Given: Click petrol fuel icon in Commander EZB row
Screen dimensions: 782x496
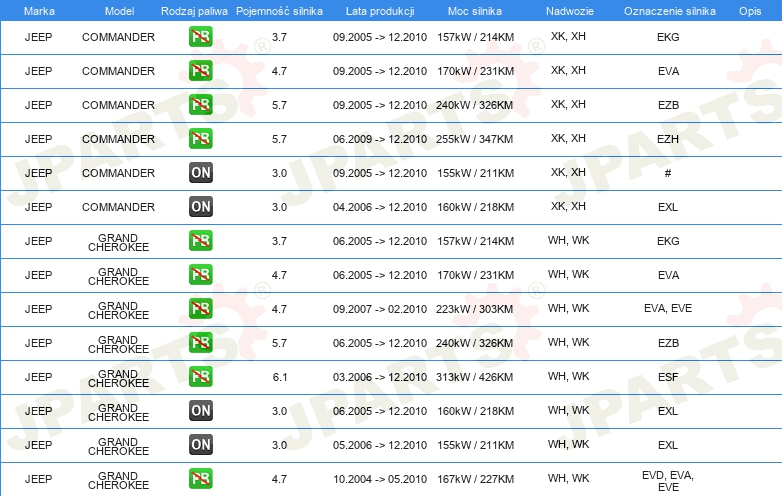Looking at the screenshot, I should (200, 104).
